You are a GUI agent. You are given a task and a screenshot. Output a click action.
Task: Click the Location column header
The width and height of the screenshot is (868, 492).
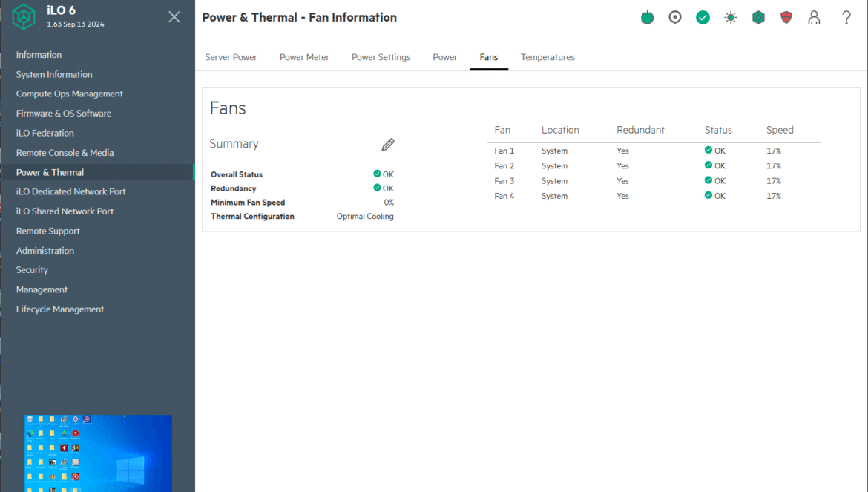point(560,130)
